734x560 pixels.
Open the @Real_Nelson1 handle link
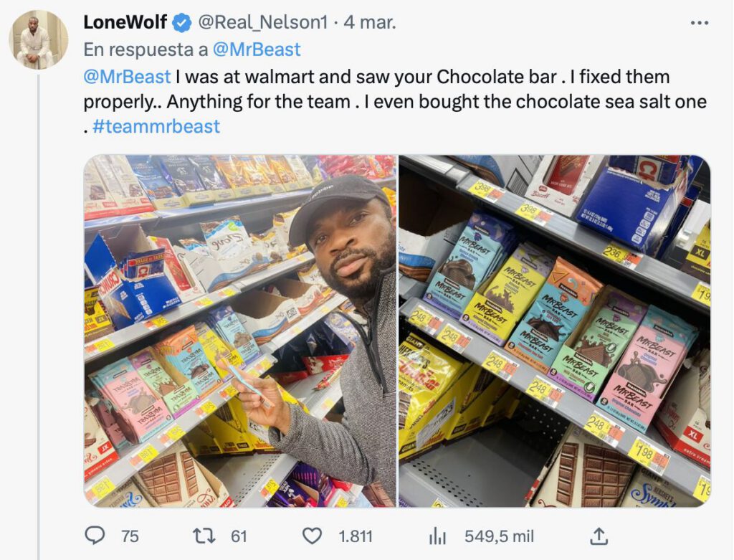262,23
